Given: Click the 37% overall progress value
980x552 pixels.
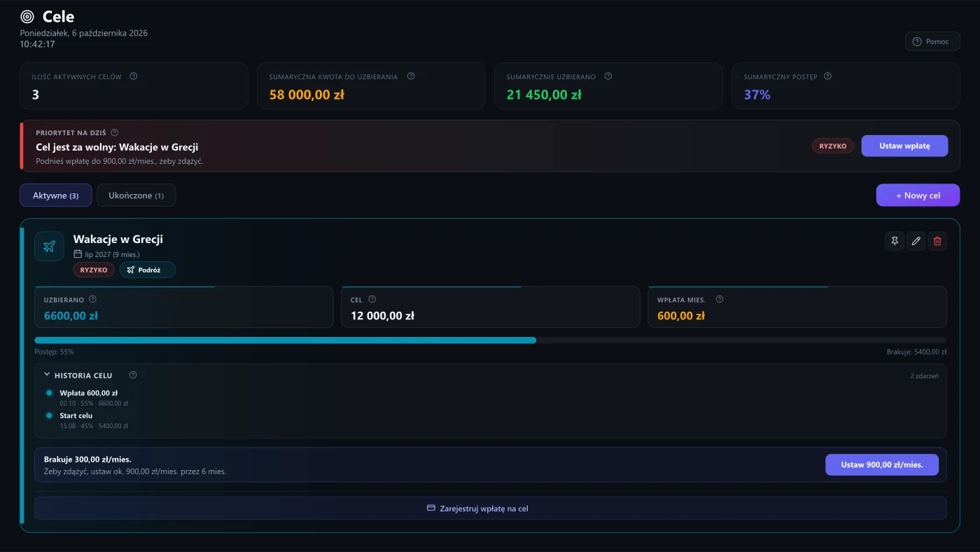Looking at the screenshot, I should (757, 95).
